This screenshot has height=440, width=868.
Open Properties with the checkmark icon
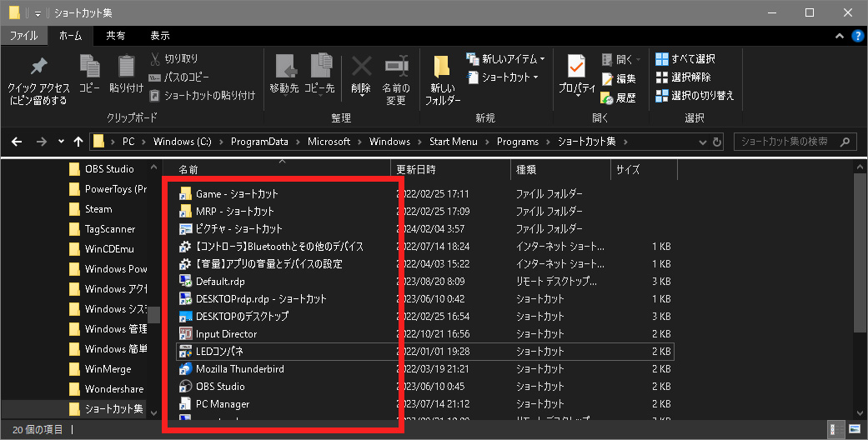pos(576,67)
